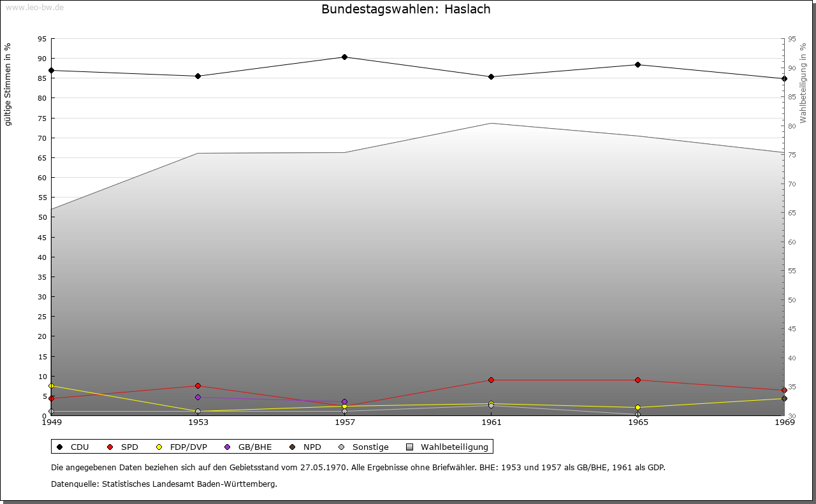Screen dimensions: 816x504
Task: Click the NPD brown legend marker
Action: pos(293,447)
